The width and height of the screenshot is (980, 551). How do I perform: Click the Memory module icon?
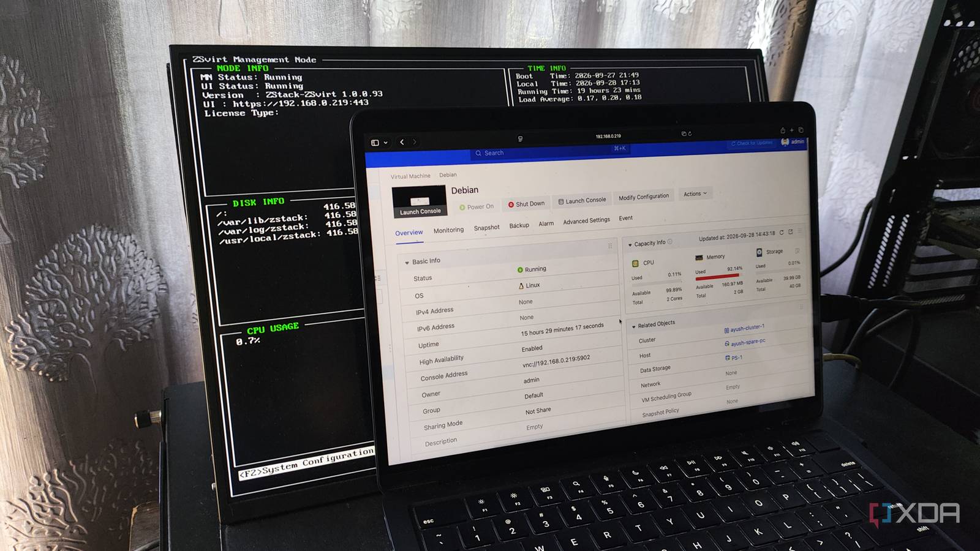click(699, 258)
